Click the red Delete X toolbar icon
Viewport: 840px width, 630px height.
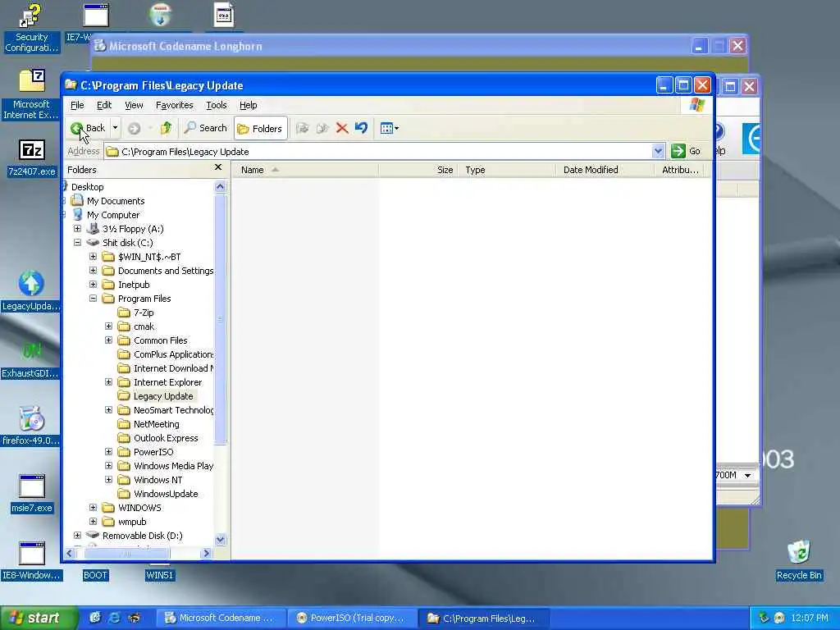(342, 128)
